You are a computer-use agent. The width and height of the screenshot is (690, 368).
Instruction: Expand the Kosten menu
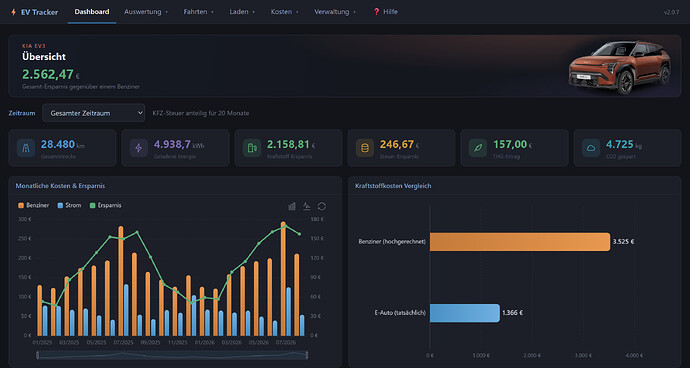click(x=284, y=12)
